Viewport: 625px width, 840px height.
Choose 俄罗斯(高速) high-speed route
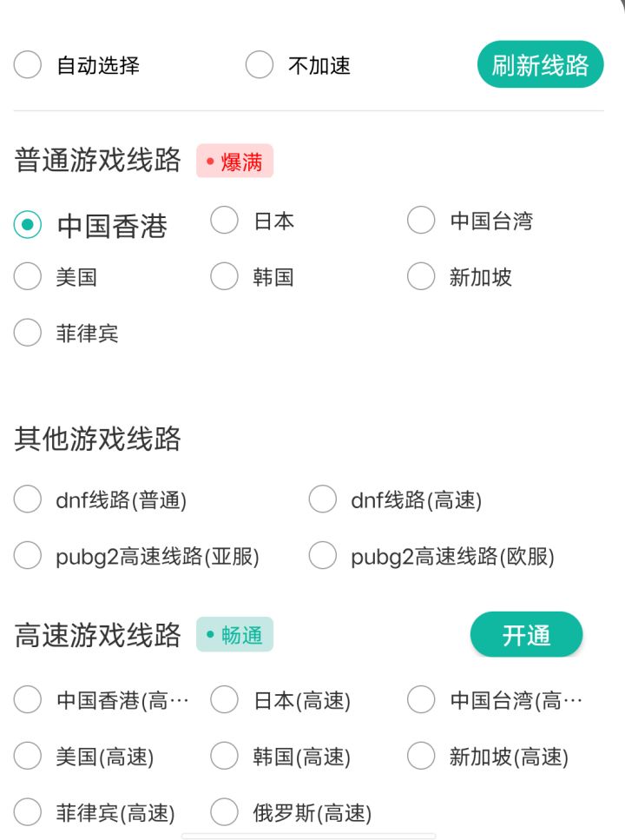224,813
